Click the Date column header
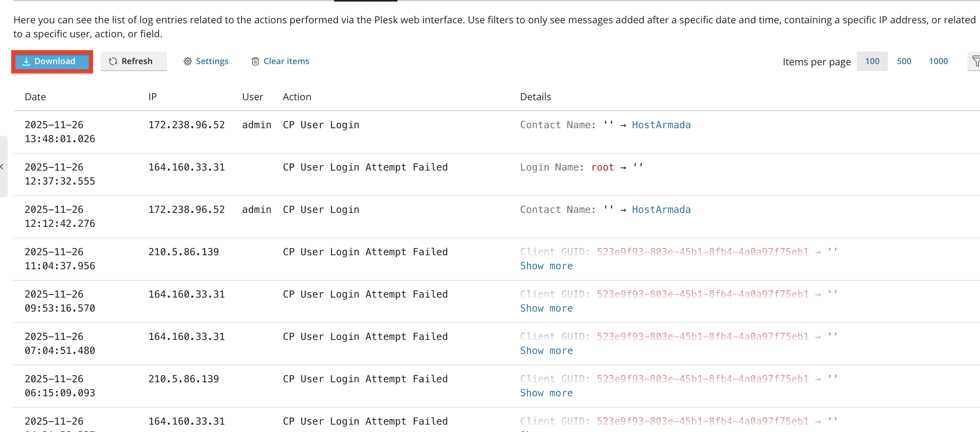 point(35,97)
